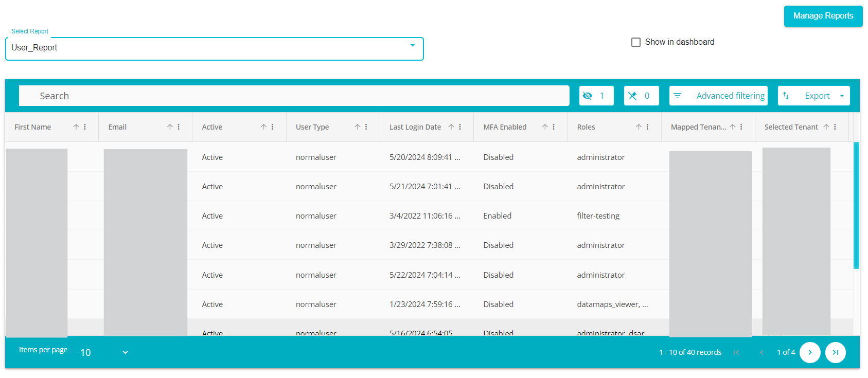Open the Email column kebab menu

[179, 127]
